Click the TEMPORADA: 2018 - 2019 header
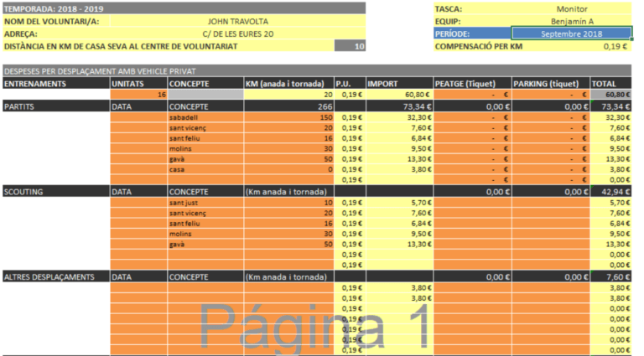Screen dimensions: 644x356 55,9
